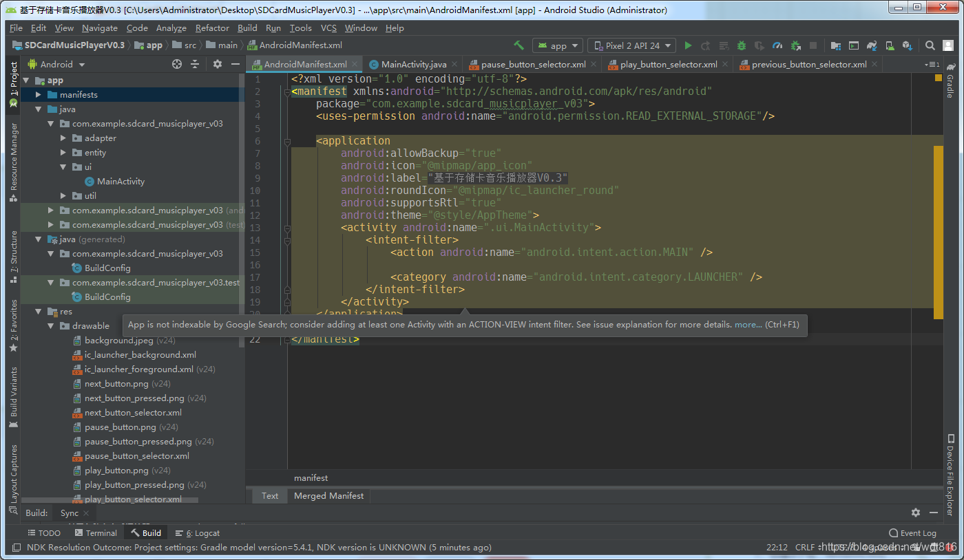Open the VCS menu
The height and width of the screenshot is (560, 964).
tap(328, 28)
